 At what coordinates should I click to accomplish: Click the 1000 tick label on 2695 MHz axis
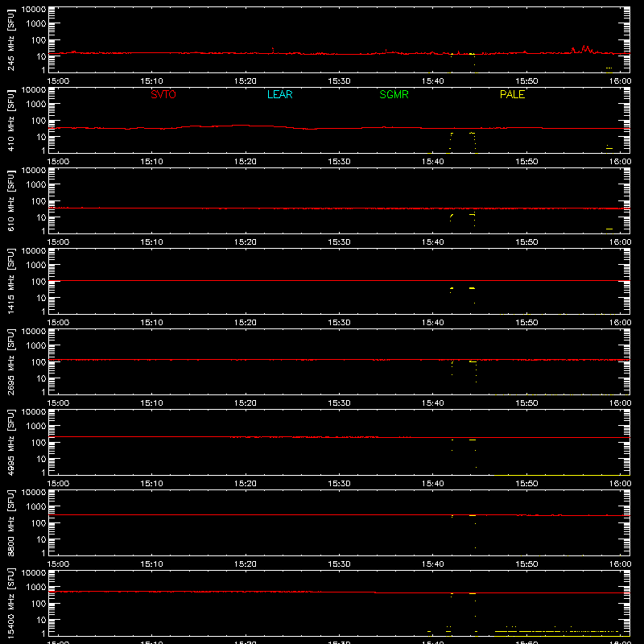coord(36,346)
